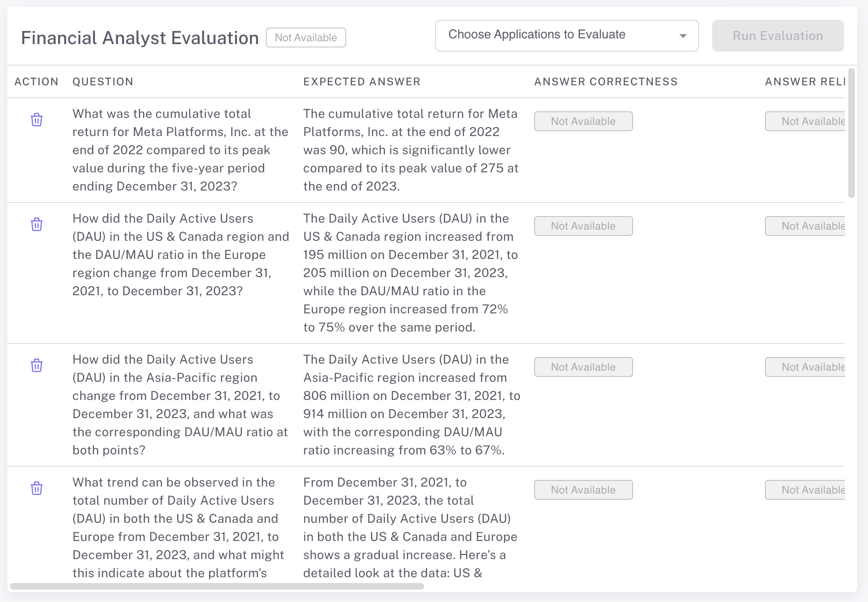
Task: Click the Question column header
Action: click(x=103, y=82)
